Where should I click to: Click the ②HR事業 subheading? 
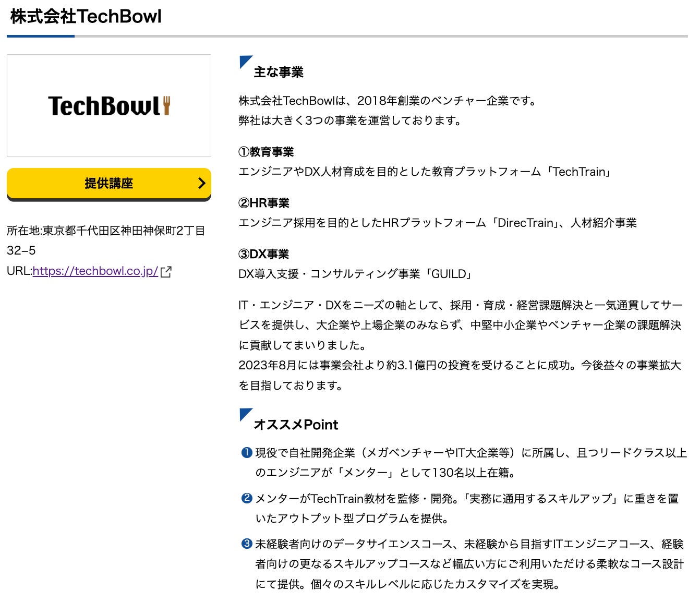tap(264, 203)
